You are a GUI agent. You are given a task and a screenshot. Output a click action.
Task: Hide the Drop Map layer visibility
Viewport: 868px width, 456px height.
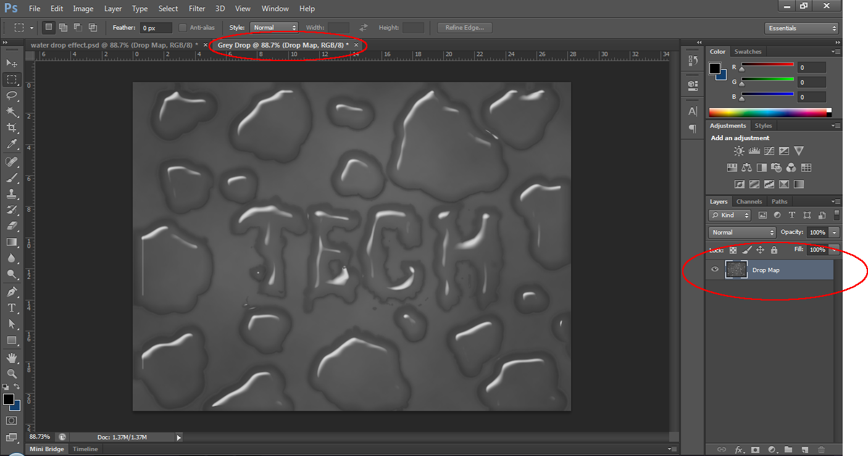click(715, 270)
